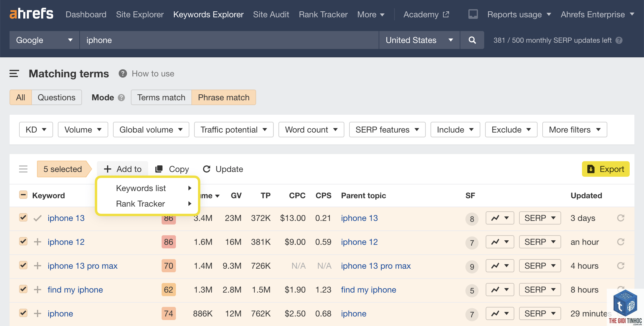Switch to Terms match mode
This screenshot has width=644, height=326.
click(161, 98)
